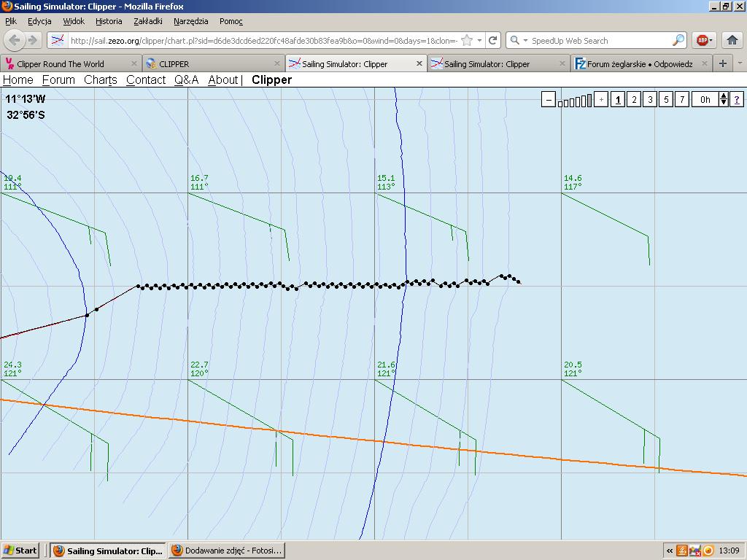Click the 0h time offset stepper arrows
This screenshot has width=747, height=560.
724,100
